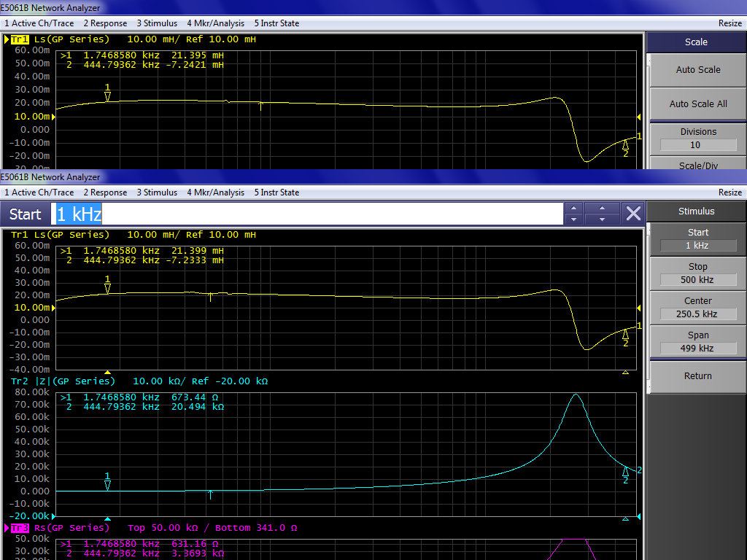Open the 4 Mkr/Analysis menu in the lower window

click(x=215, y=192)
